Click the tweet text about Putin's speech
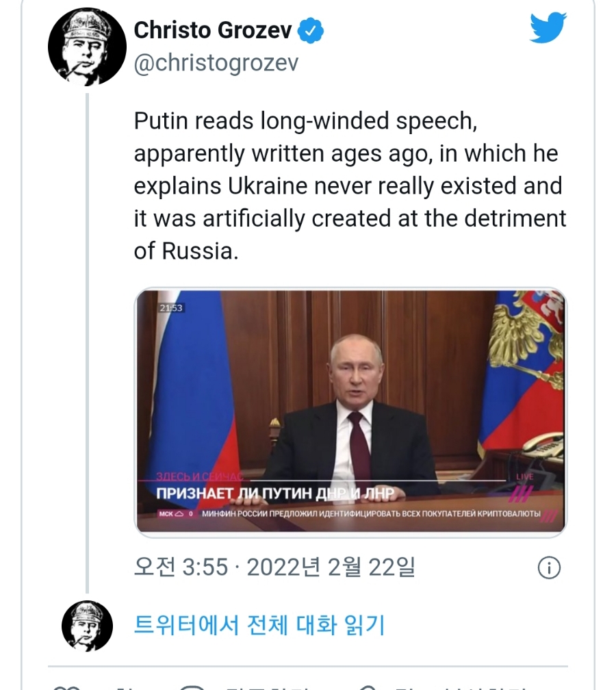 [350, 186]
